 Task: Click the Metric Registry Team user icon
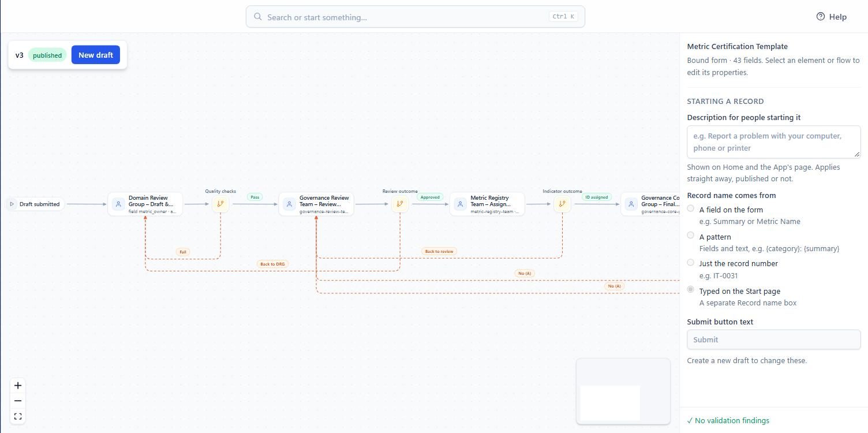pyautogui.click(x=460, y=204)
